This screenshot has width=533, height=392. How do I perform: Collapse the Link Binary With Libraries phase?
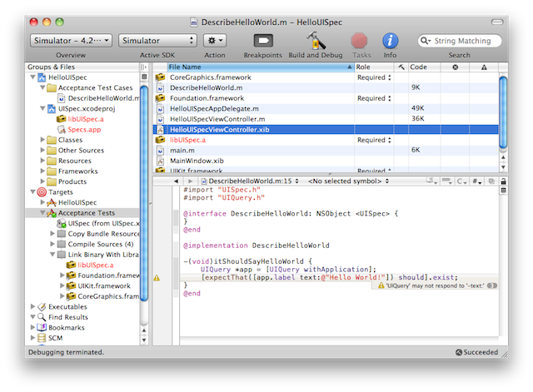click(x=52, y=255)
